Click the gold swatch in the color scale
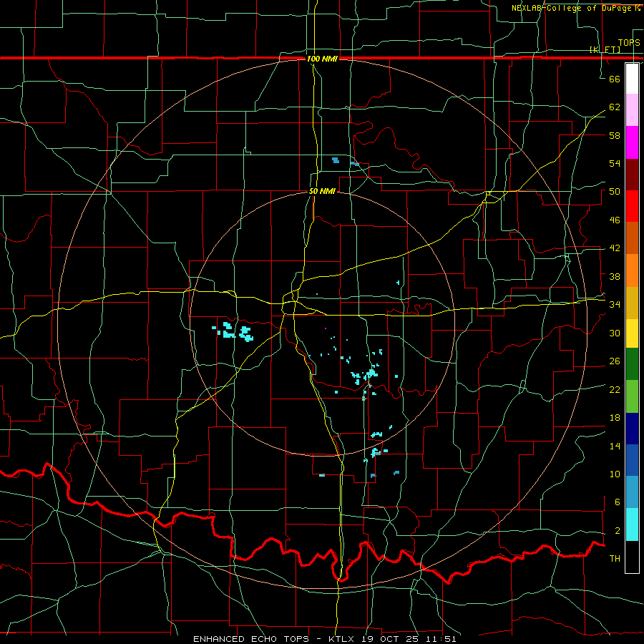This screenshot has width=644, height=644. pos(632,303)
